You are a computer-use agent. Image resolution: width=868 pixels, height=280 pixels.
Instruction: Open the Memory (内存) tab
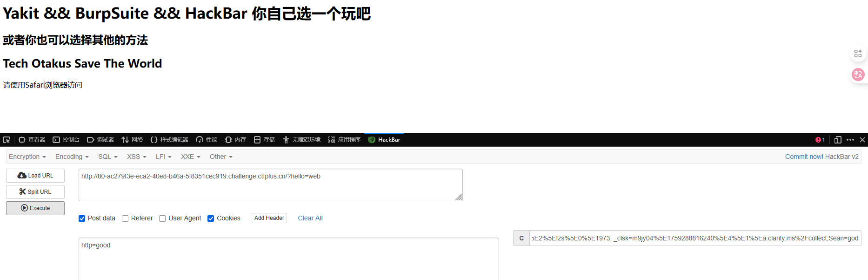[235, 140]
